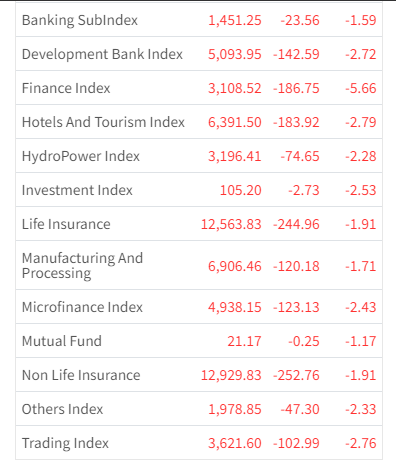This screenshot has height=472, width=396.
Task: Click Trading Index percent change -2.76
Action: point(361,443)
